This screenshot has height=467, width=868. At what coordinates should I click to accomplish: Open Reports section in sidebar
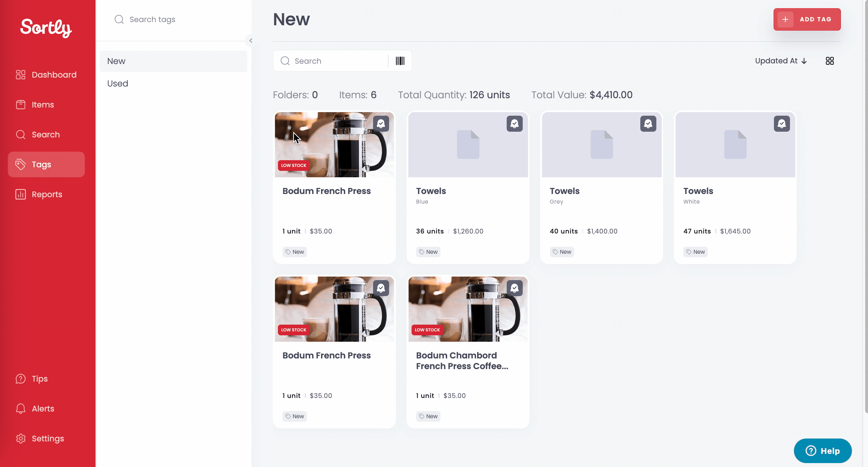(46, 194)
